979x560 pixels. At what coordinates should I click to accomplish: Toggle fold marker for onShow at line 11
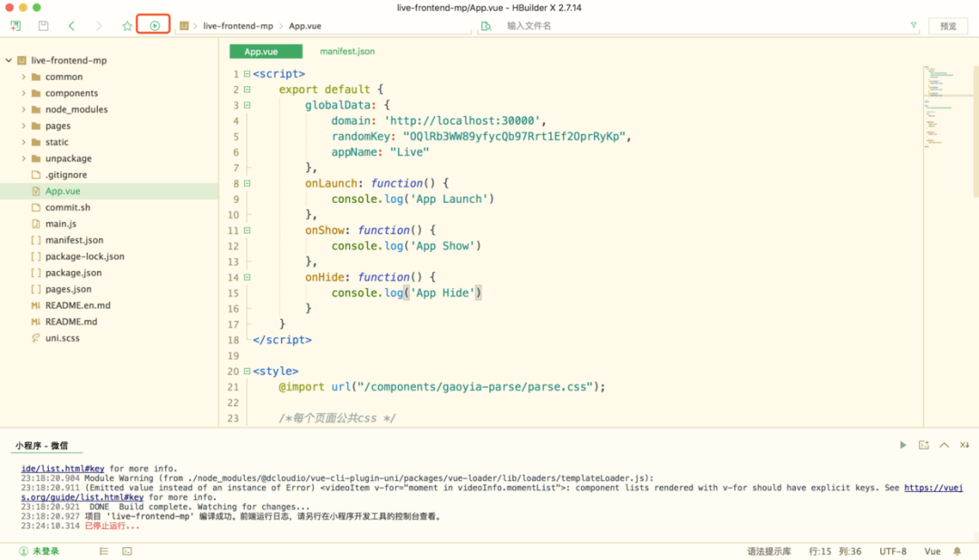(247, 230)
